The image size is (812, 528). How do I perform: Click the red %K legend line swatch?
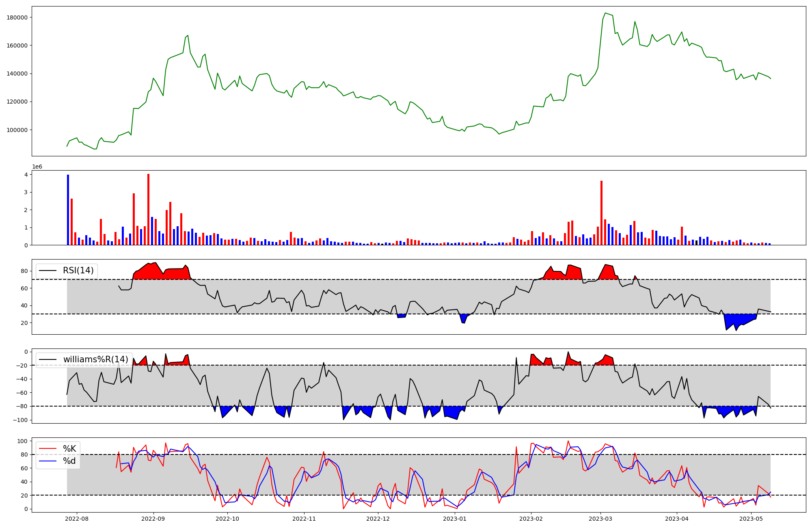tap(48, 449)
